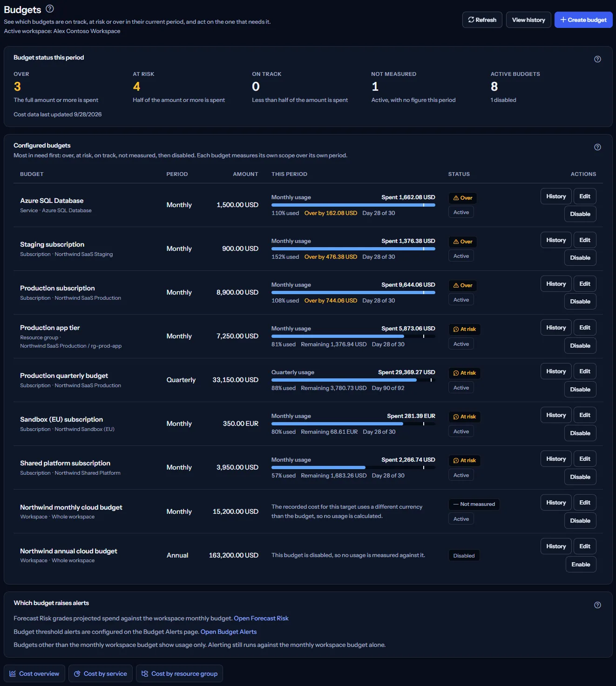
Task: Disable the Azure SQL Database budget
Action: click(580, 214)
